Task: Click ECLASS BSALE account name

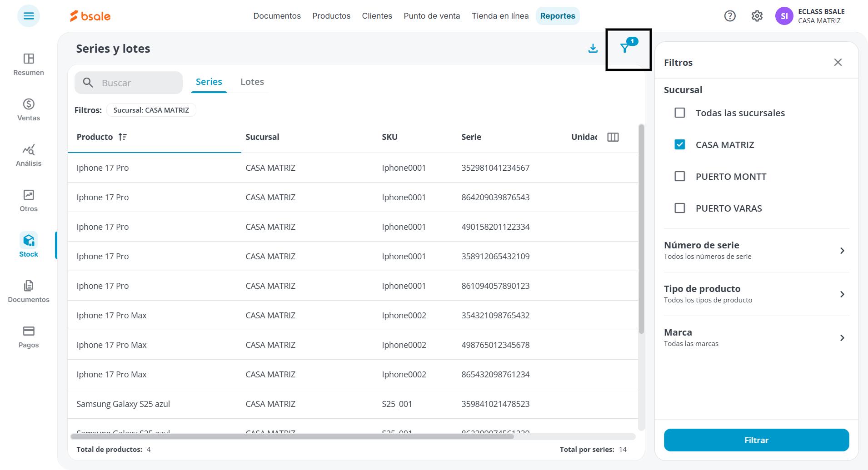Action: (x=821, y=12)
